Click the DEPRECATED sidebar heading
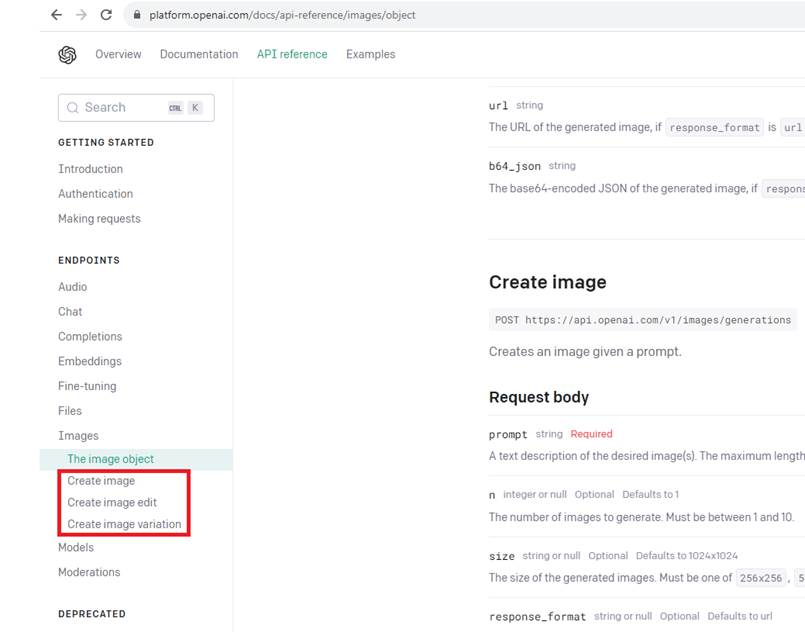Screen dimensions: 805x632 [x=92, y=614]
